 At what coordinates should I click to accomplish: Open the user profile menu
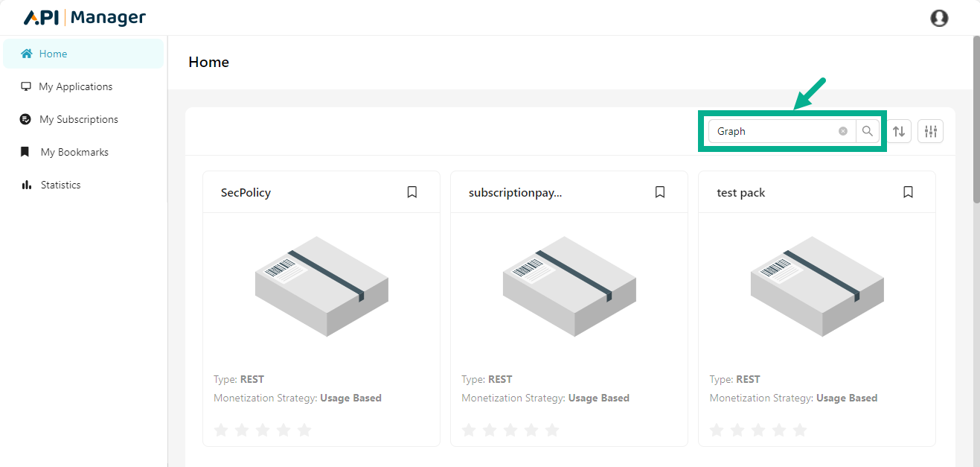coord(939,18)
